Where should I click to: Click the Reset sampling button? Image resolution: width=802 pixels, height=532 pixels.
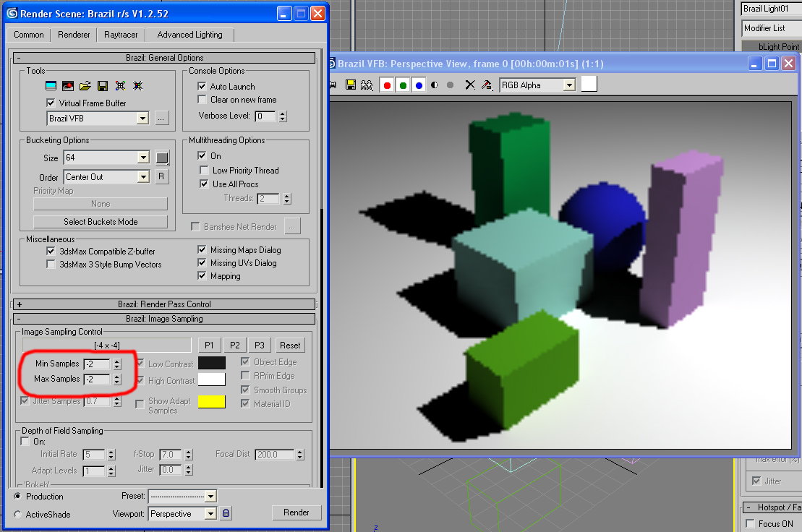pyautogui.click(x=290, y=346)
